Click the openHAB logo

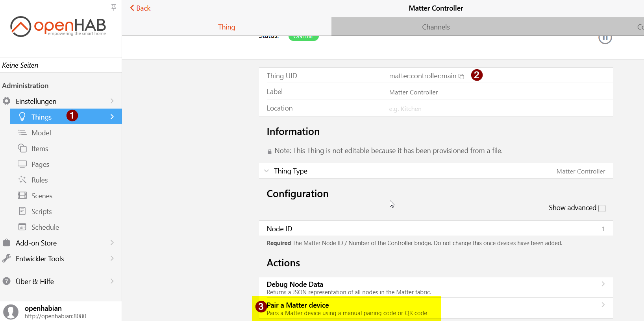coord(58,26)
